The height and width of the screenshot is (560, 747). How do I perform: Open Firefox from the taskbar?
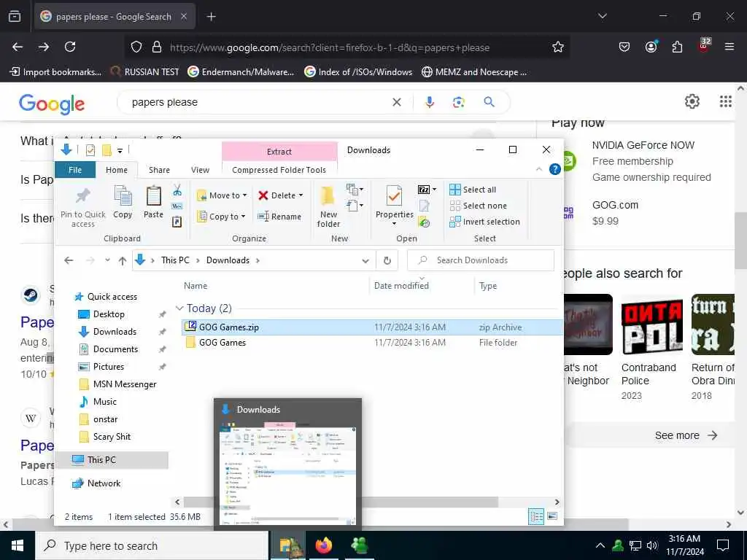coord(323,545)
